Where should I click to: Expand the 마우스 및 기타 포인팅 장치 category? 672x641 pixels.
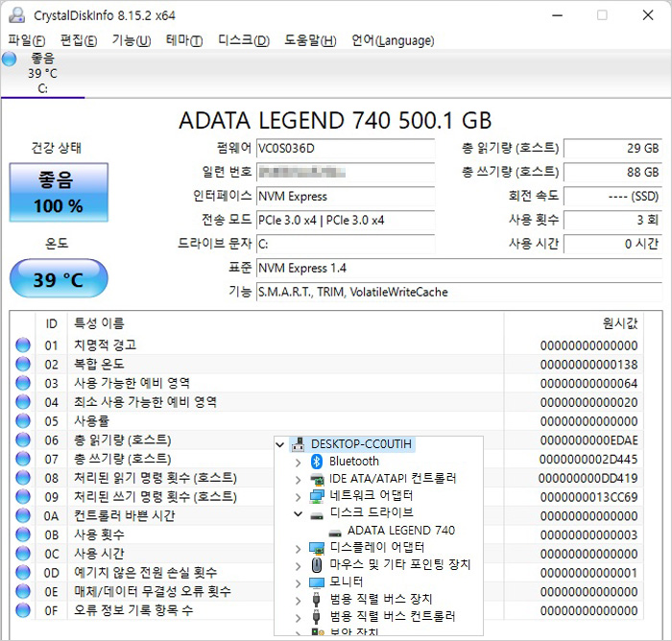[x=299, y=566]
